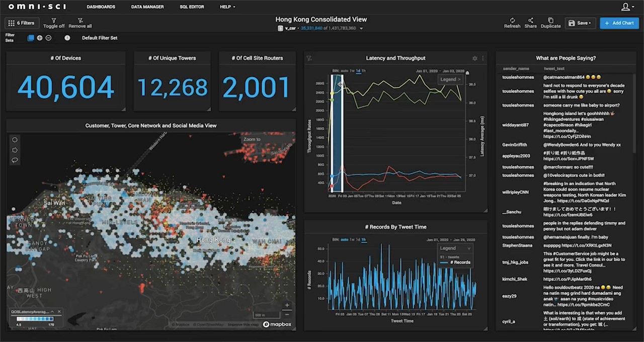Remove a filter set using the minus icon

coord(48,38)
